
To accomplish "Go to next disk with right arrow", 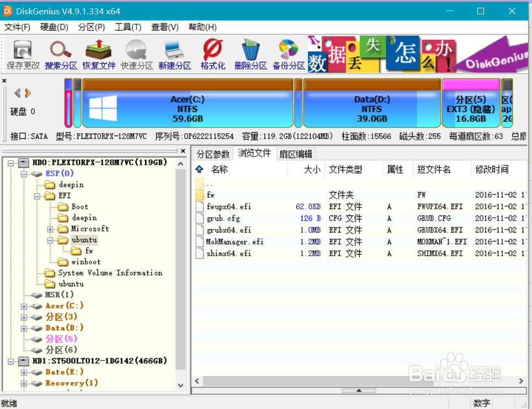I will pos(28,93).
